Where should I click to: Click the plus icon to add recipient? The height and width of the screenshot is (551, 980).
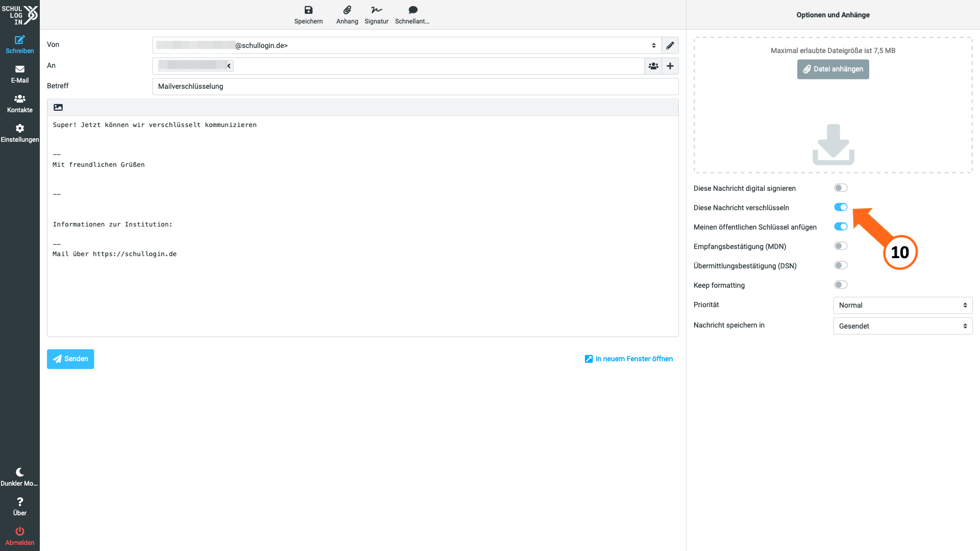coord(670,66)
